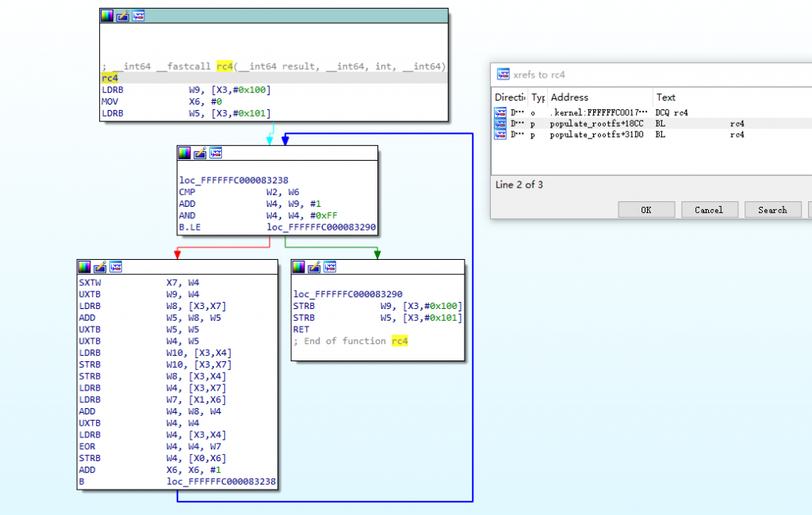Click pencil icon on the SXTW loop node
Screen dimensions: 812x515
(100, 266)
